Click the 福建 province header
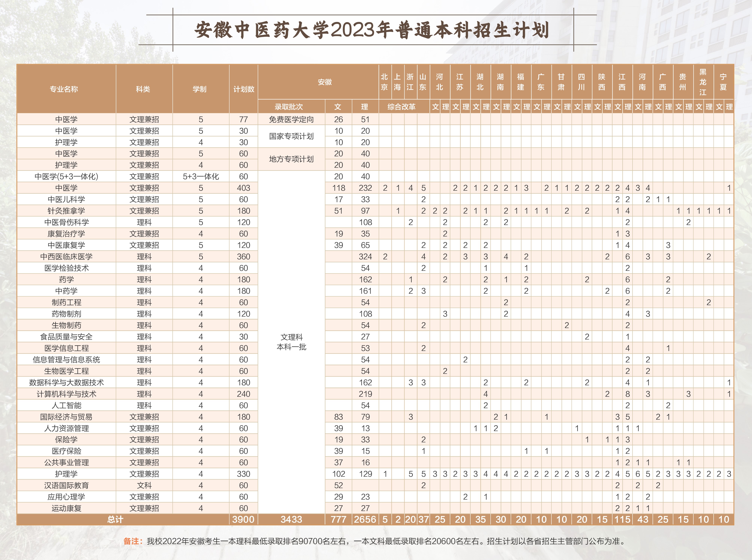This screenshot has height=560, width=752. click(521, 82)
